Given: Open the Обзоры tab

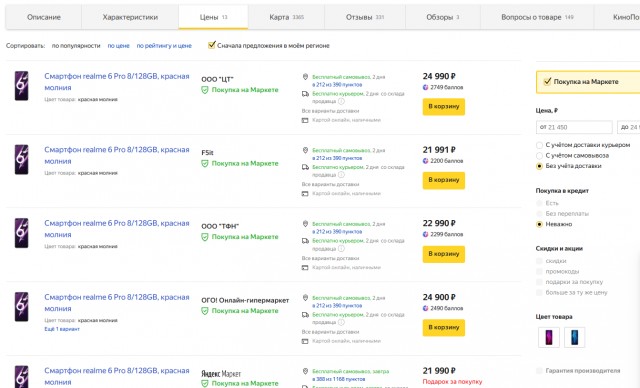Looking at the screenshot, I should (x=443, y=17).
